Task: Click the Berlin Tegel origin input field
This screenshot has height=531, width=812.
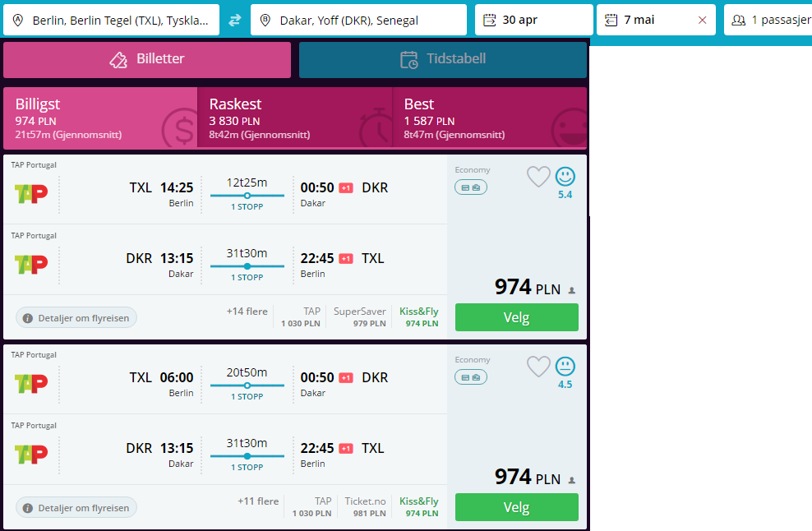Action: [111, 20]
